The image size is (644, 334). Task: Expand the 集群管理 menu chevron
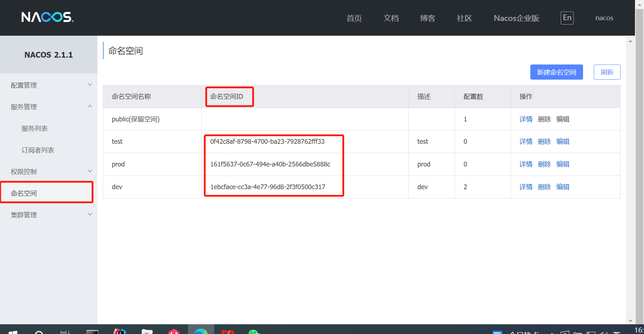click(x=90, y=214)
